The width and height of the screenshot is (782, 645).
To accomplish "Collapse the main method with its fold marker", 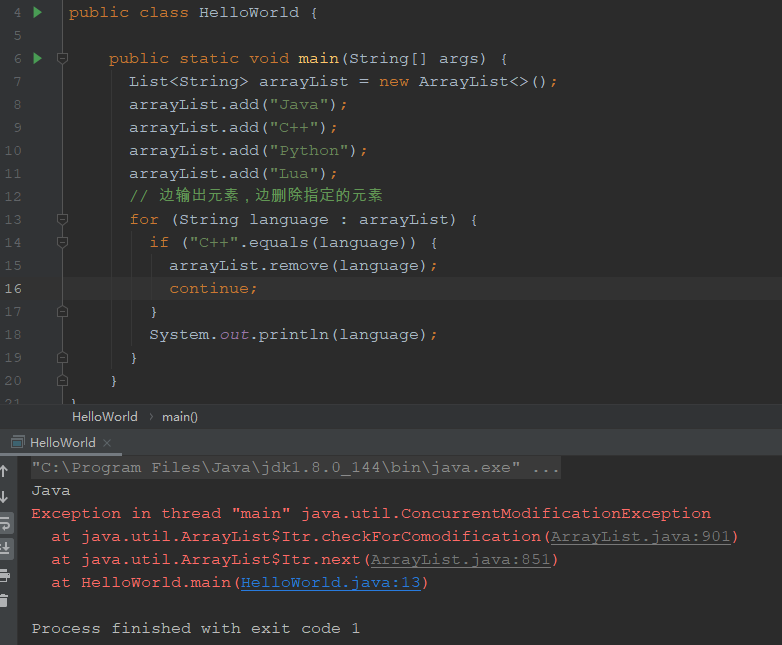I will (62, 58).
